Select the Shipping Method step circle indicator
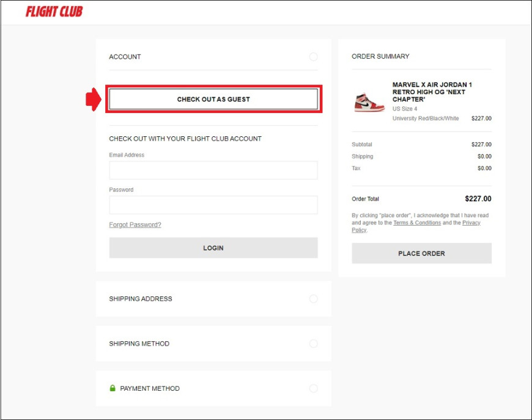This screenshot has height=420, width=532. [314, 344]
